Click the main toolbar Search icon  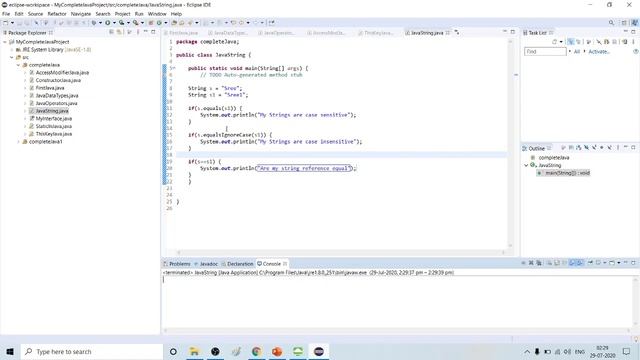tap(189, 23)
